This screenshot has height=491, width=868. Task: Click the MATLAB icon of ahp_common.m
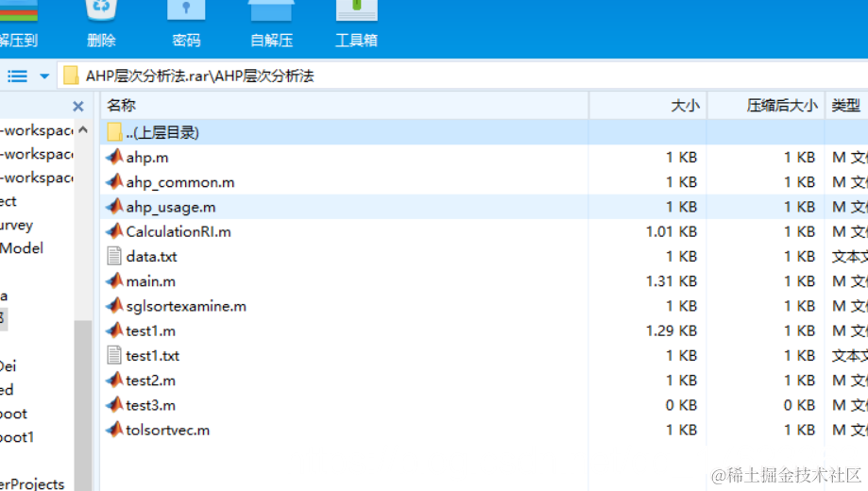pyautogui.click(x=114, y=181)
